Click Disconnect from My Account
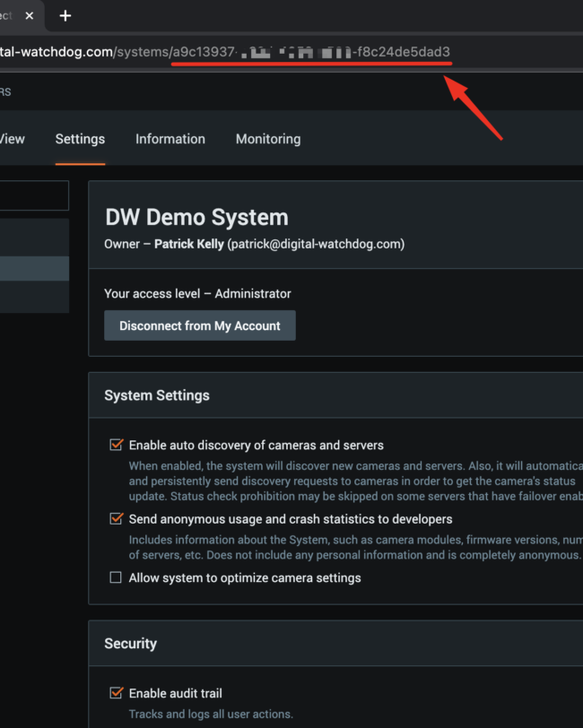The width and height of the screenshot is (583, 728). coord(200,325)
